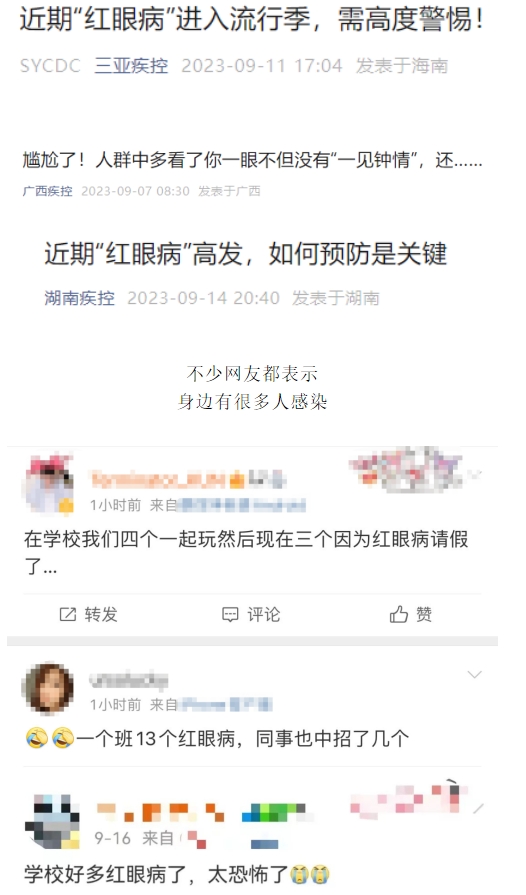Open headline 近期红眼病进入流行季
526x895 pixels.
pos(252,20)
